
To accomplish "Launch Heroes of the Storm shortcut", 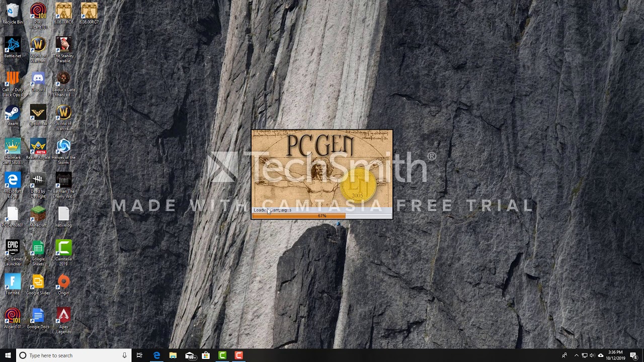I will pos(63,151).
